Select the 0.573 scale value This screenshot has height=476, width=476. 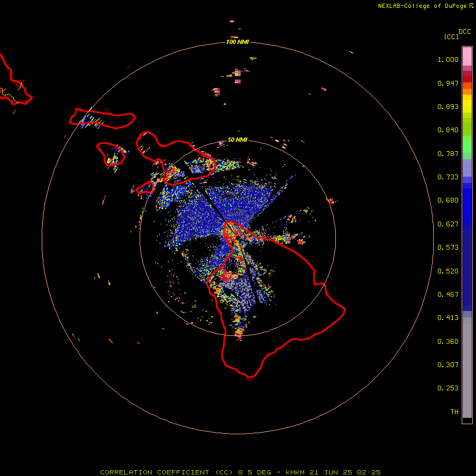448,248
